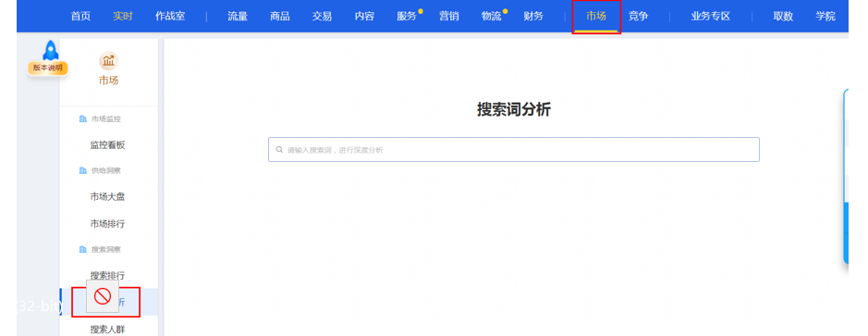Click the search word input field
The height and width of the screenshot is (336, 868).
point(514,150)
